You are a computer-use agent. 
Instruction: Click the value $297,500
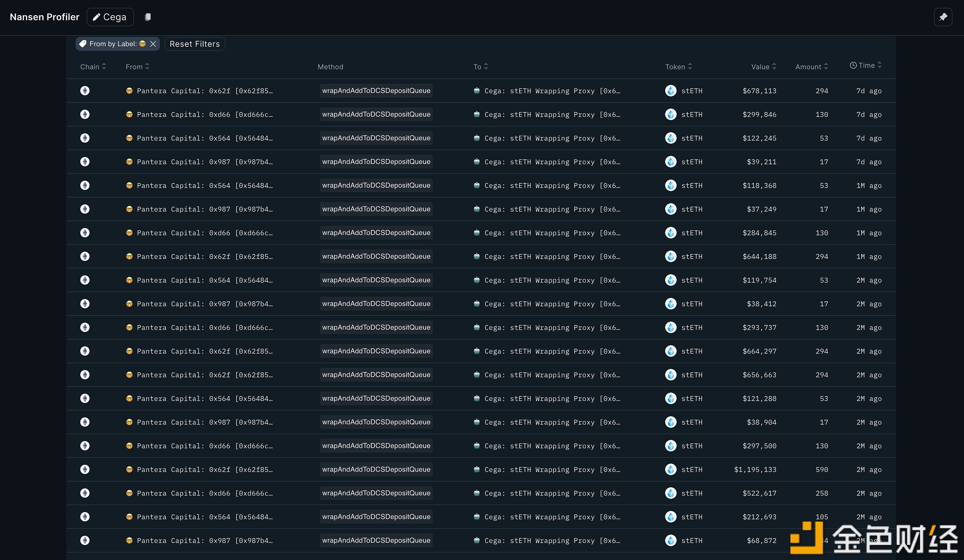click(x=759, y=446)
